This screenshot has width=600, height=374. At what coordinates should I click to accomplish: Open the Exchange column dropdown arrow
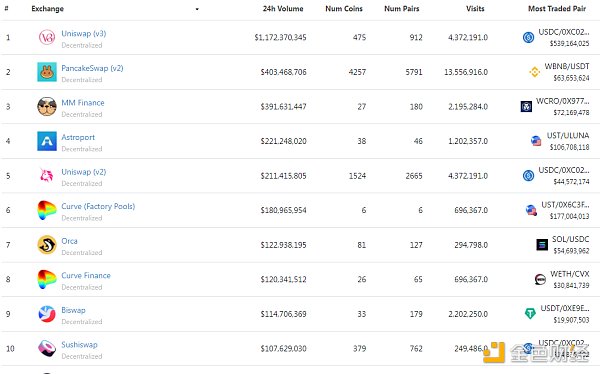pyautogui.click(x=197, y=9)
